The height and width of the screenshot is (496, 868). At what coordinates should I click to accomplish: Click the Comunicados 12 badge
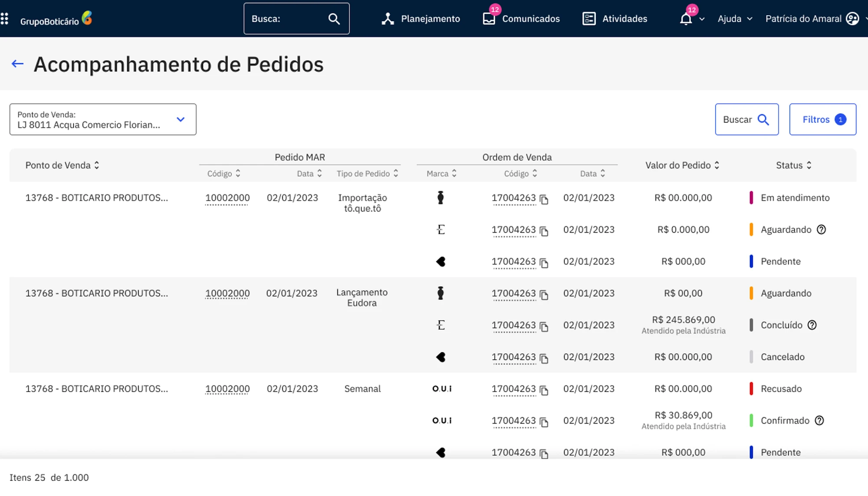(x=495, y=10)
